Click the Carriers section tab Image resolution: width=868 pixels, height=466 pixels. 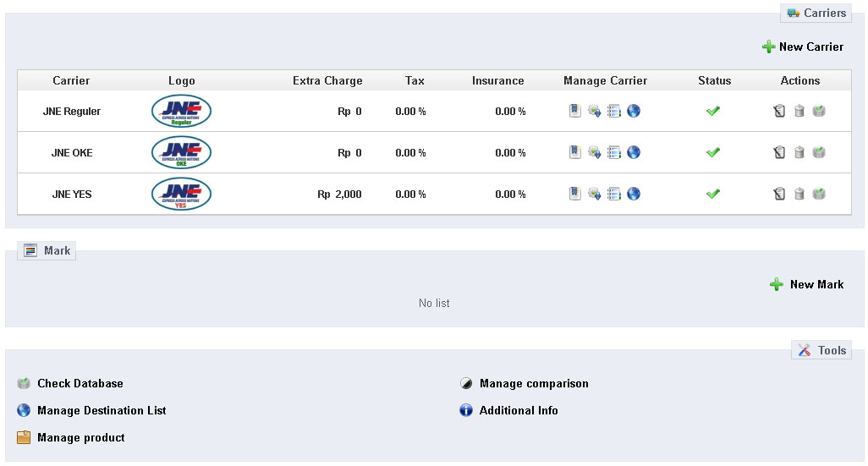point(816,14)
